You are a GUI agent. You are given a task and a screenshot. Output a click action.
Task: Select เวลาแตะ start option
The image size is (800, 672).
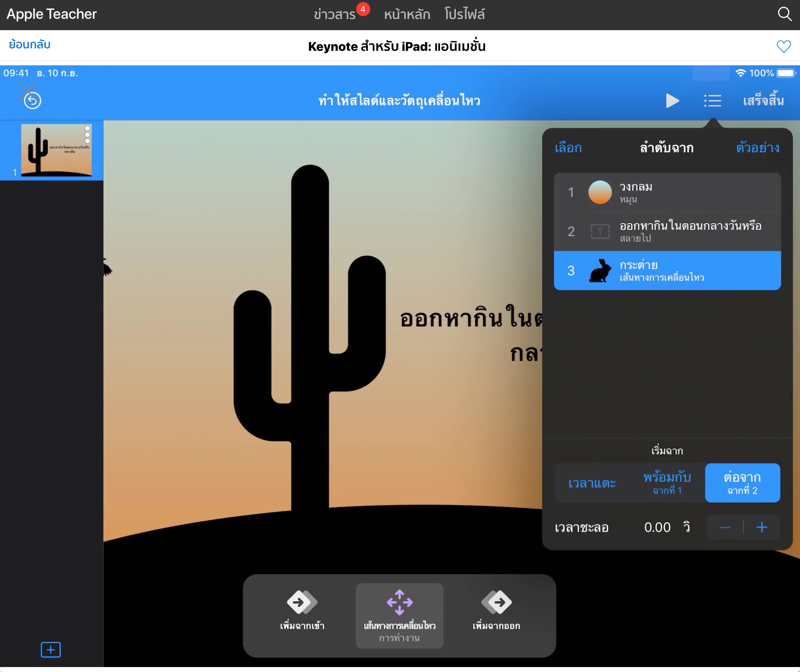[x=592, y=483]
